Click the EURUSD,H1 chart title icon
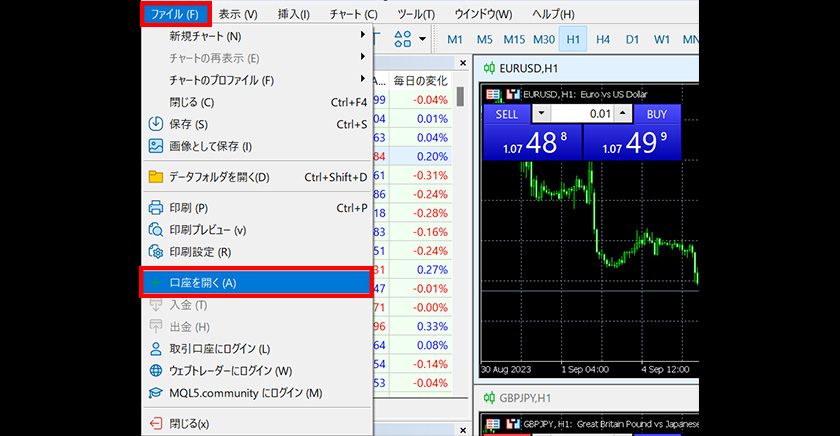 tap(489, 68)
